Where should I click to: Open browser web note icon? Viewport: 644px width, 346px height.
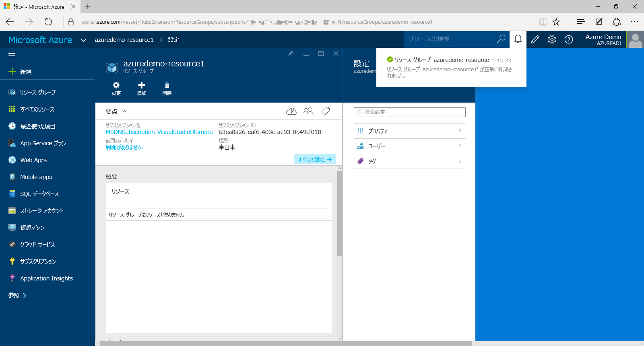pos(599,22)
